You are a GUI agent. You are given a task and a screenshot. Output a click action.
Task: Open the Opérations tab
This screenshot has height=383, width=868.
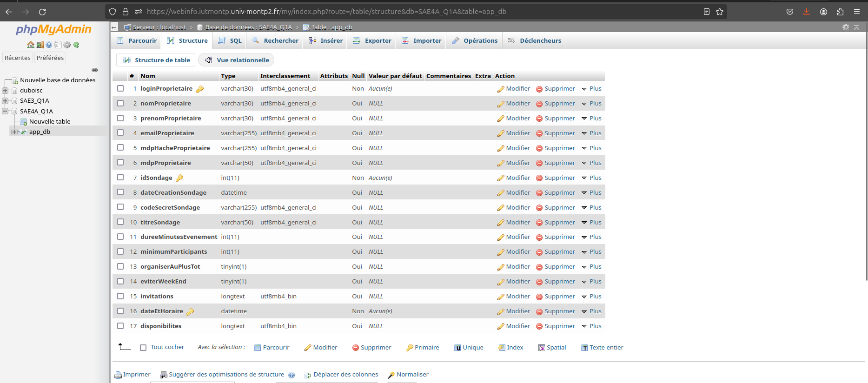pos(474,40)
